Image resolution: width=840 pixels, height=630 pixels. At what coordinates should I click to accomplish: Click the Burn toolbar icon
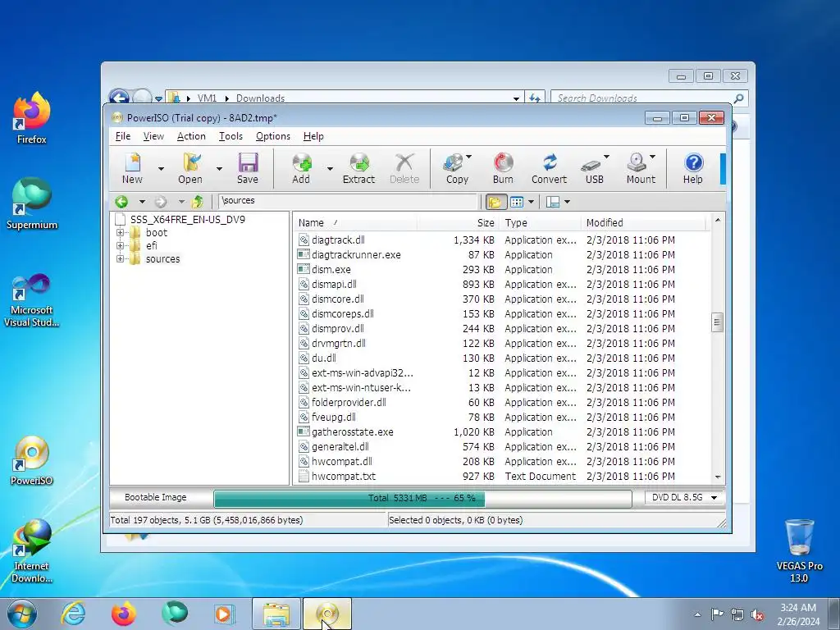click(503, 168)
